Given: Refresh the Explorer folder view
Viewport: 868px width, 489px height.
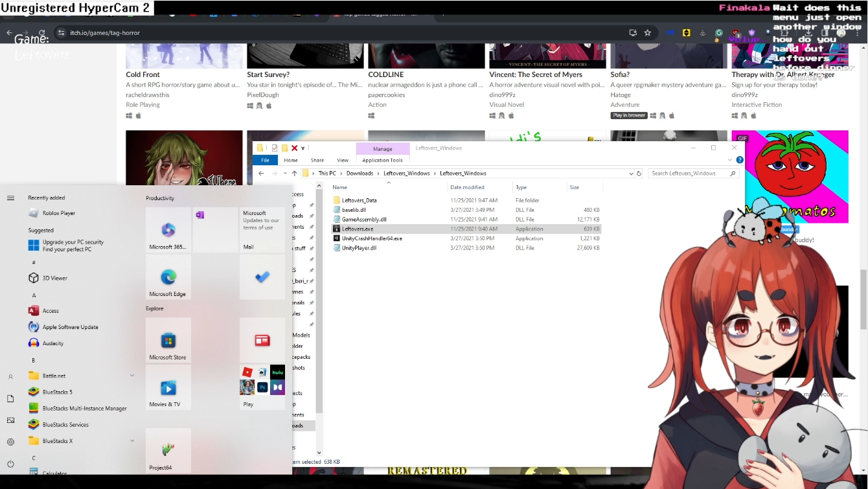Looking at the screenshot, I should pos(639,173).
